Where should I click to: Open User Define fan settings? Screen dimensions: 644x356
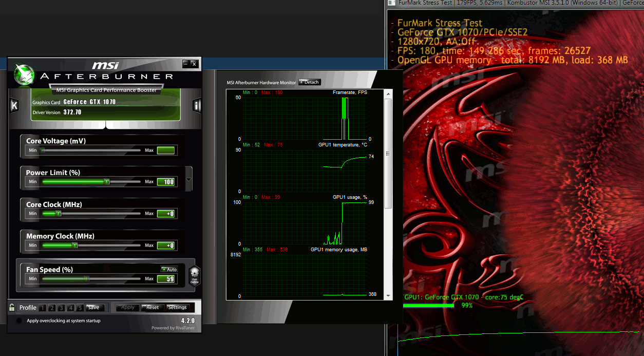(x=194, y=276)
